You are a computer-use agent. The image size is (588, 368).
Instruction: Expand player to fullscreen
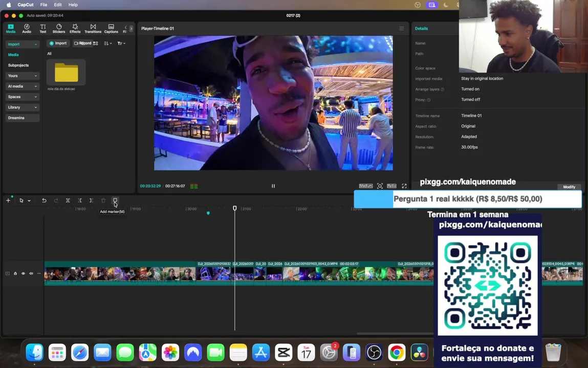(x=404, y=186)
